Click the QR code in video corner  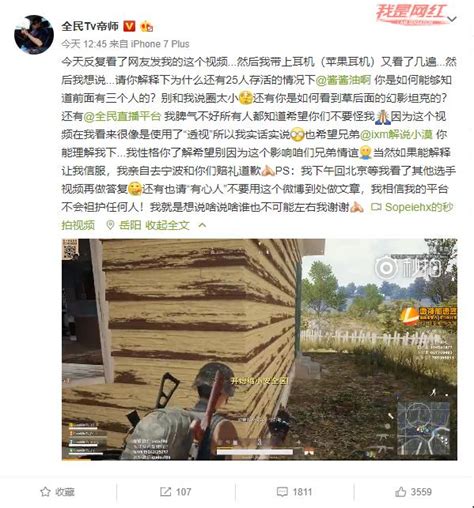click(x=70, y=249)
